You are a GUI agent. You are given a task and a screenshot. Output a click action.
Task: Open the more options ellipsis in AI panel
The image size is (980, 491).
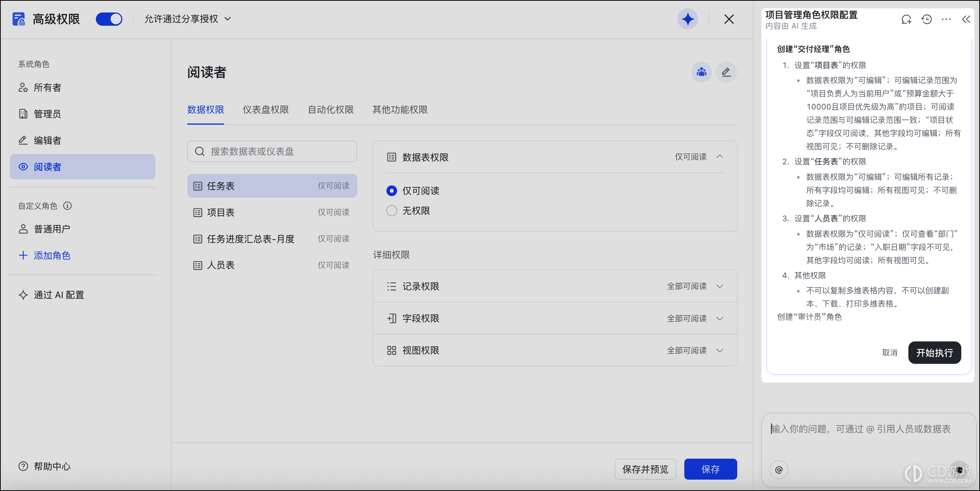pyautogui.click(x=946, y=19)
